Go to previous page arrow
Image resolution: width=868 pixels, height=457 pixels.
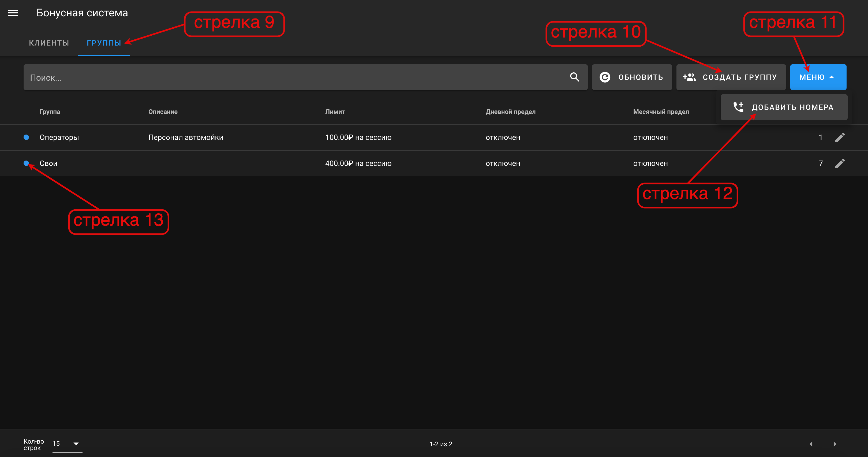pyautogui.click(x=811, y=444)
